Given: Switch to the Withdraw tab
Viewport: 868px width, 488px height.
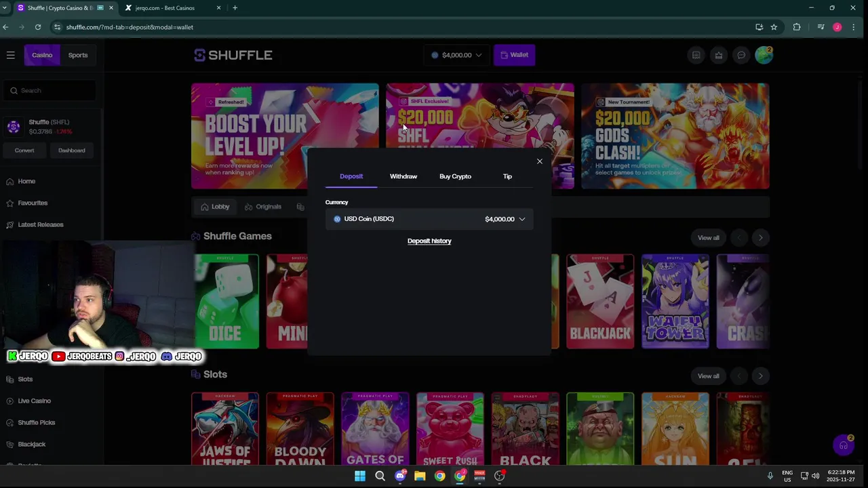Looking at the screenshot, I should tap(403, 176).
